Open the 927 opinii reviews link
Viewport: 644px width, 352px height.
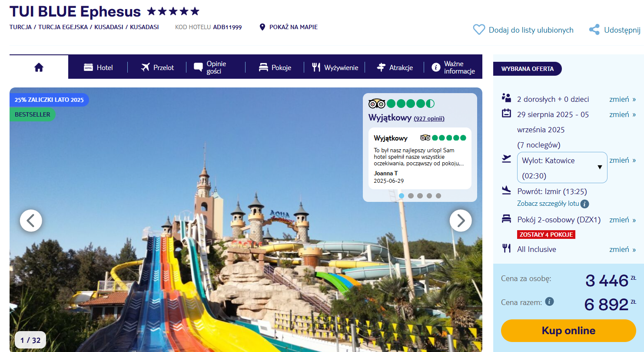point(429,119)
